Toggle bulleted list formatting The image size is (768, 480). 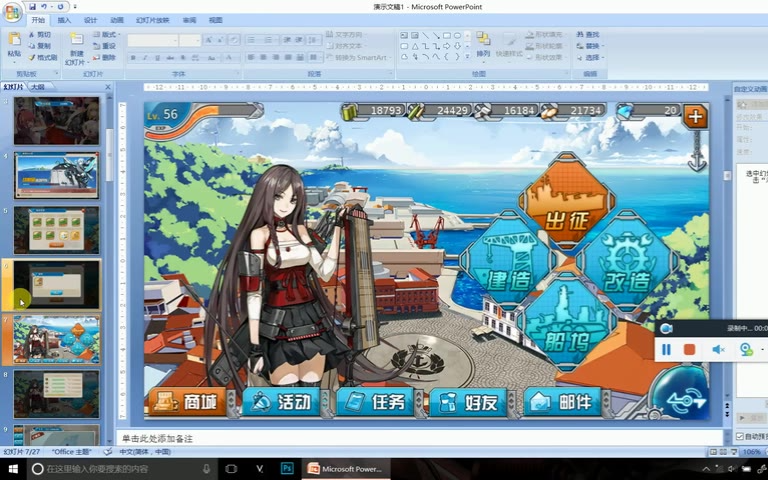253,40
